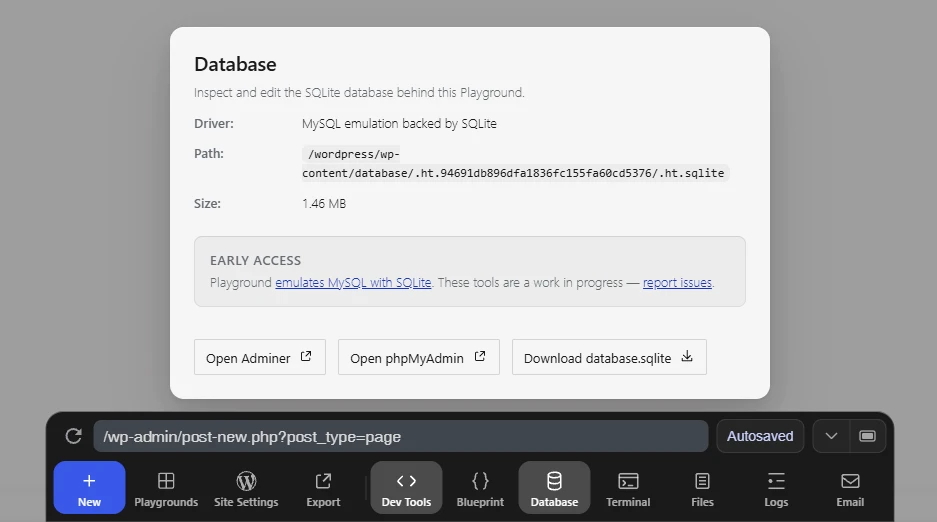
Task: Click the Database heading
Action: tap(235, 65)
